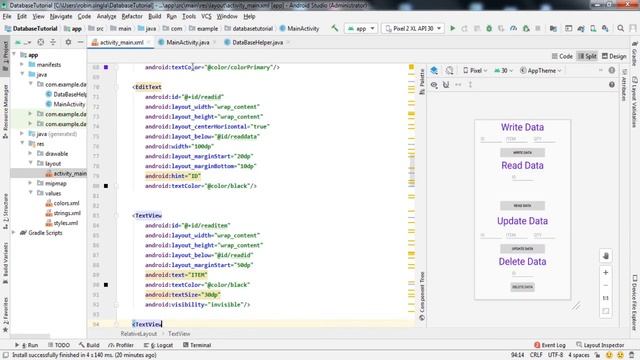Open Component Tree side panel
640x360 pixels.
(422, 296)
